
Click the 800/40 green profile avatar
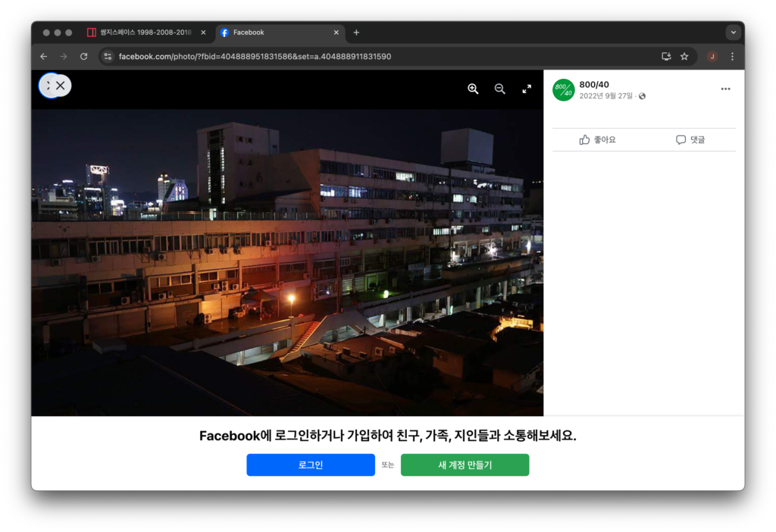click(x=563, y=89)
